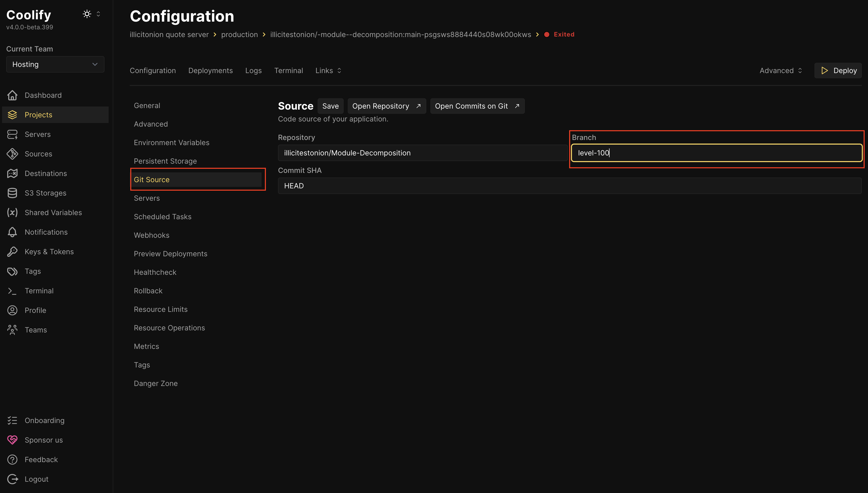Expand the Advanced dropdown near Deploy
868x493 pixels.
(x=780, y=71)
